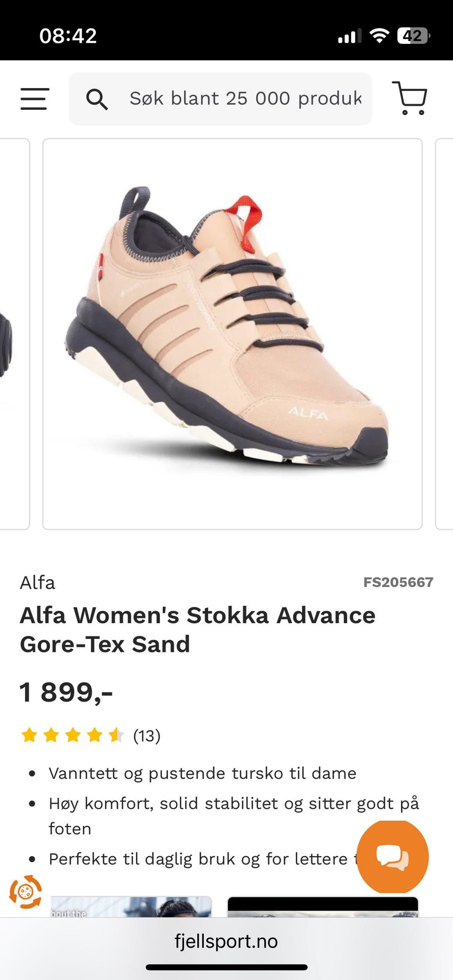453x980 pixels.
Task: Tap the magnifying glass search icon
Action: [x=97, y=99]
